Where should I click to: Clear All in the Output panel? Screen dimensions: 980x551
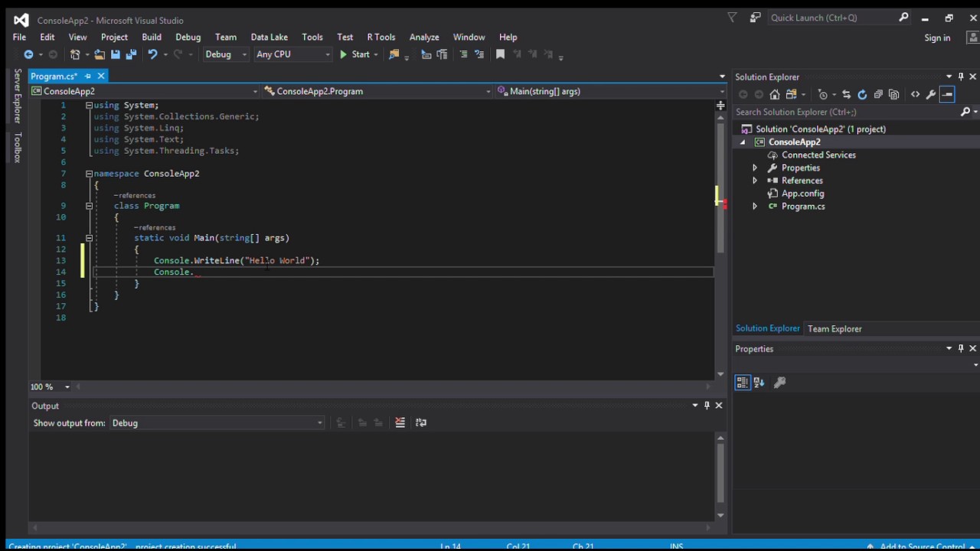tap(400, 422)
